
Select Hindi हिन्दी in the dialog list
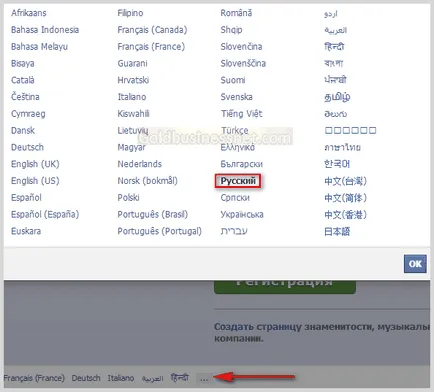pyautogui.click(x=334, y=46)
